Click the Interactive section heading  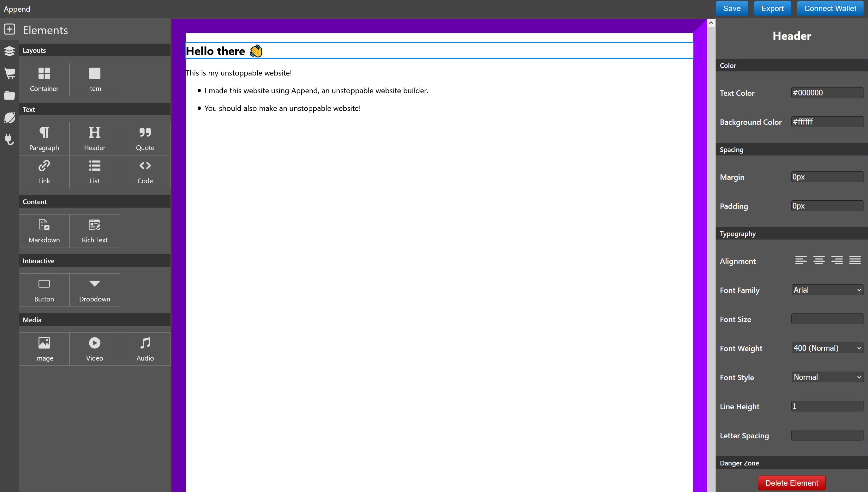click(94, 260)
